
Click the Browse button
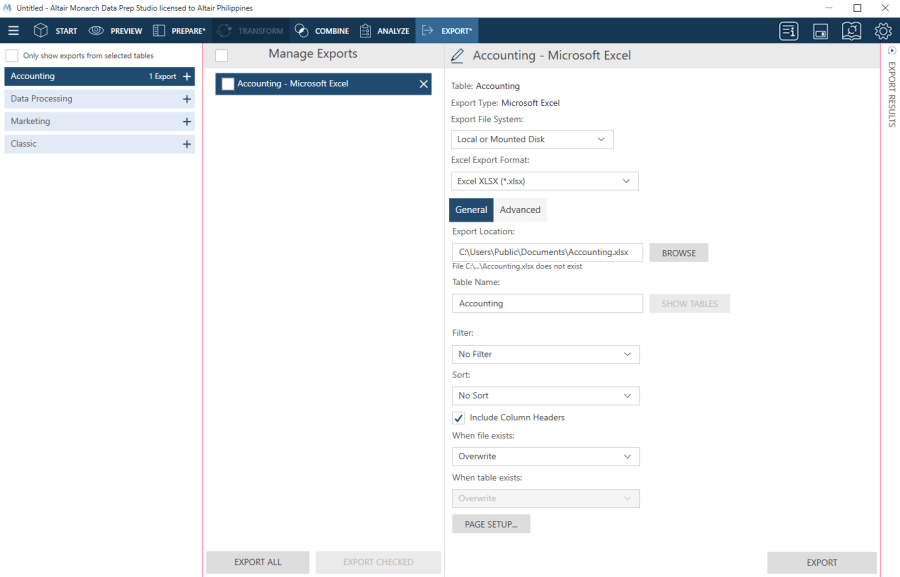click(678, 253)
